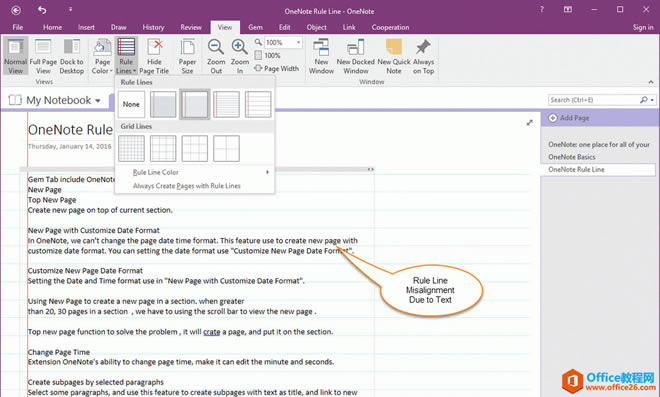Open Quick Access Toolbar customize arrow
The width and height of the screenshot is (660, 397).
click(70, 9)
